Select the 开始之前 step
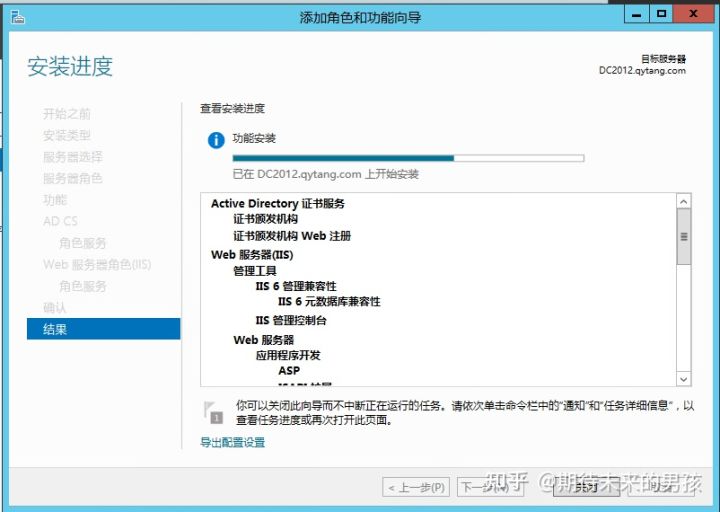Viewport: 720px width, 512px height. (x=67, y=113)
